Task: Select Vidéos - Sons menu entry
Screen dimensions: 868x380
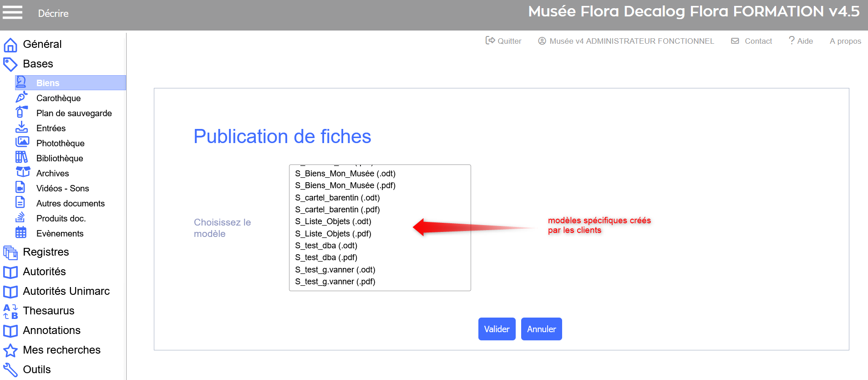Action: click(x=62, y=188)
